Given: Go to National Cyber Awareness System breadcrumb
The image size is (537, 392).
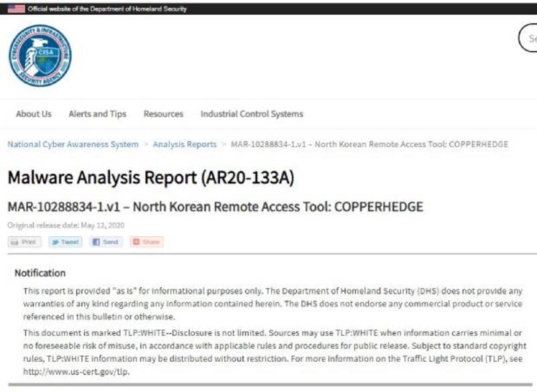Looking at the screenshot, I should pyautogui.click(x=73, y=144).
